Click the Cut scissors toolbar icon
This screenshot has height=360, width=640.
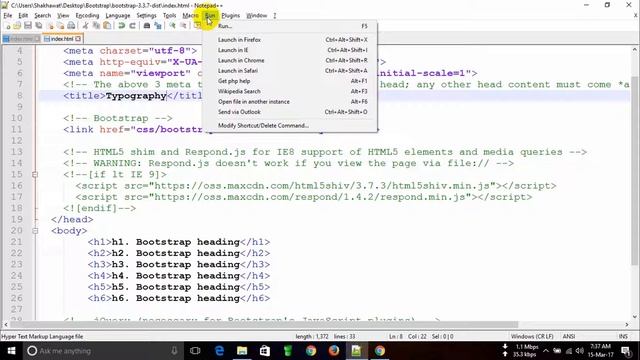tap(86, 26)
